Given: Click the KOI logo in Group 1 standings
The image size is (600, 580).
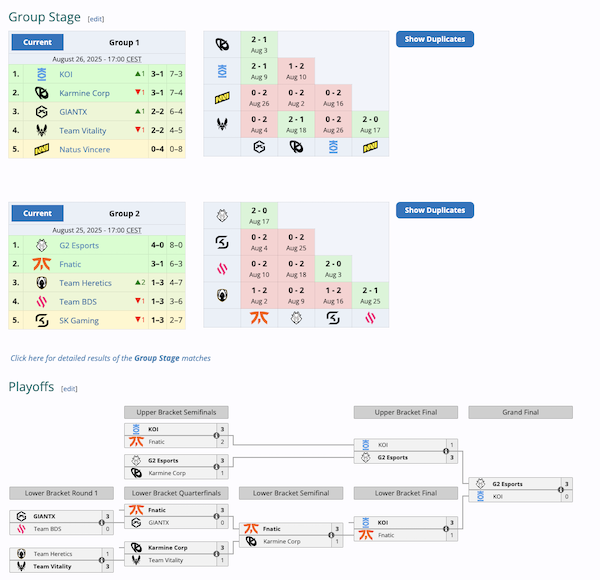Looking at the screenshot, I should click(x=42, y=74).
